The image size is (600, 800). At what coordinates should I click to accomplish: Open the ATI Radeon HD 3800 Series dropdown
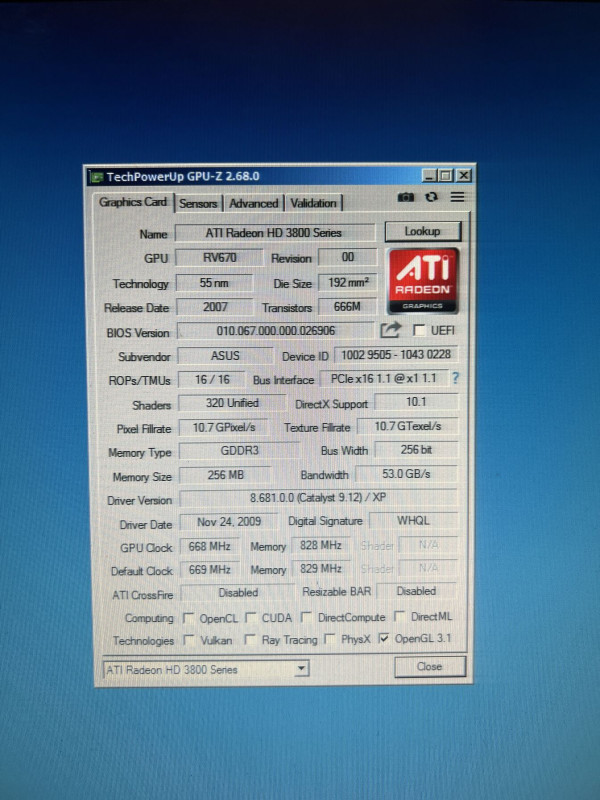coord(206,669)
